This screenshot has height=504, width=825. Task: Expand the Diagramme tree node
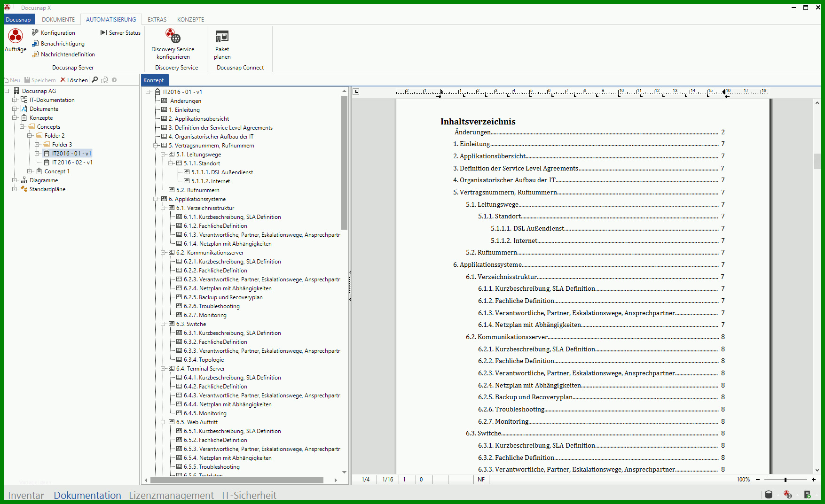click(15, 180)
